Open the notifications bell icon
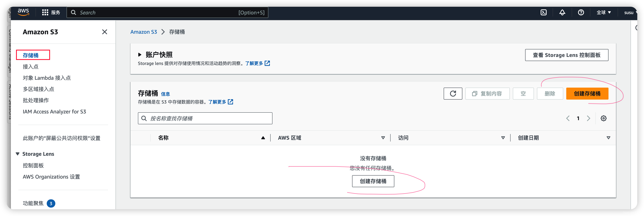This screenshot has width=644, height=216. 562,13
